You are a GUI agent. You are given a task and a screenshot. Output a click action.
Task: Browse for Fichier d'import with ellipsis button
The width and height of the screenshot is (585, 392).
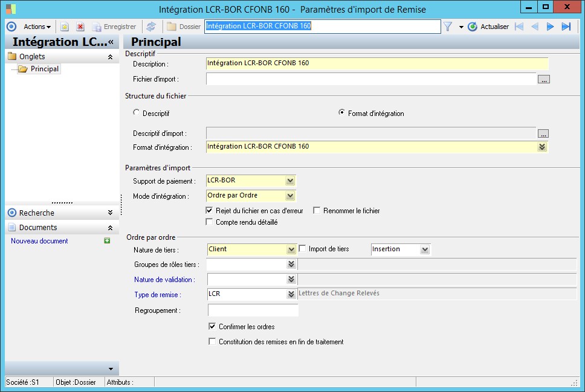point(543,79)
